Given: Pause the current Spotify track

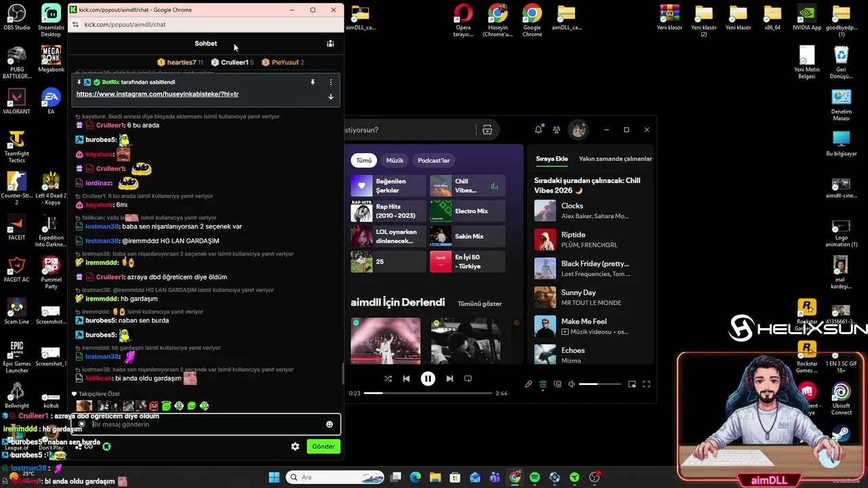Looking at the screenshot, I should 428,379.
